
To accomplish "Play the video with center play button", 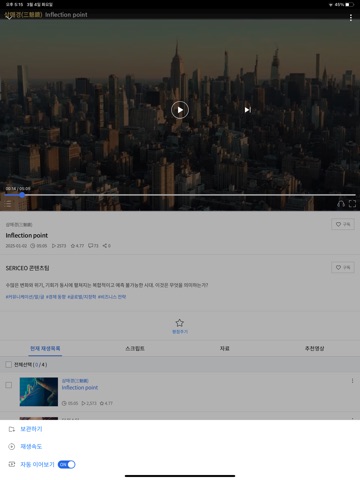I will click(x=180, y=110).
